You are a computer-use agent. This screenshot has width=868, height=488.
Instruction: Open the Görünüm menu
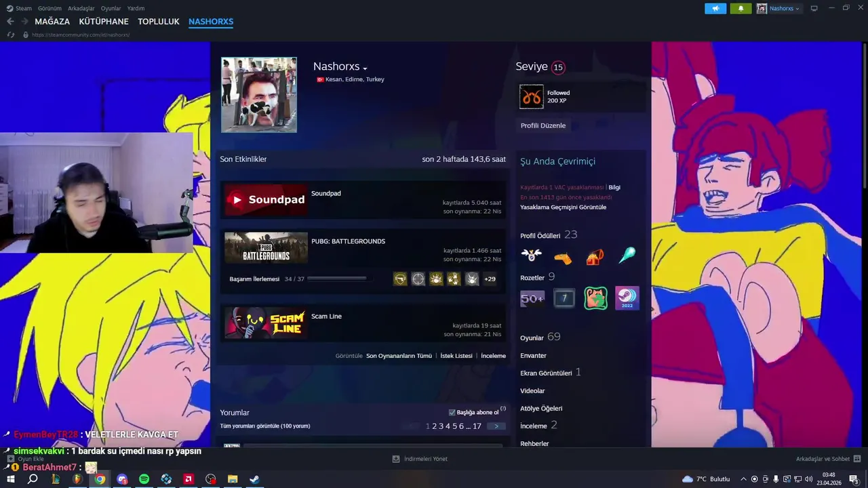click(50, 8)
